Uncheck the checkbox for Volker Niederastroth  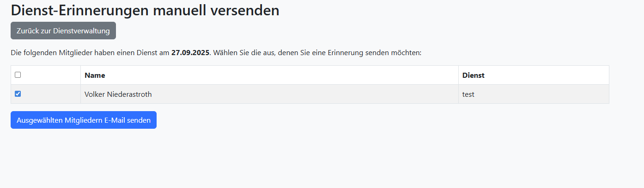tap(18, 94)
